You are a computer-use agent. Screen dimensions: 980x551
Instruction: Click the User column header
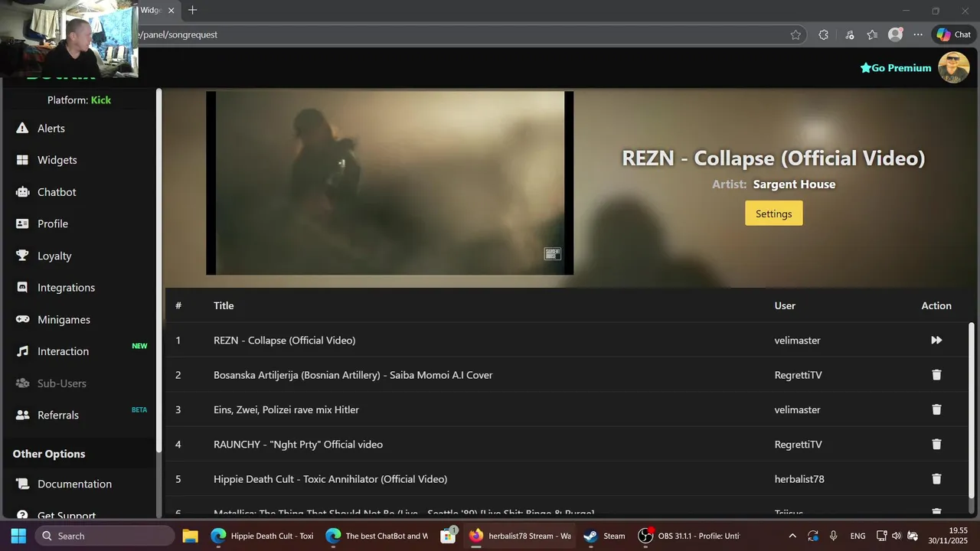(785, 305)
